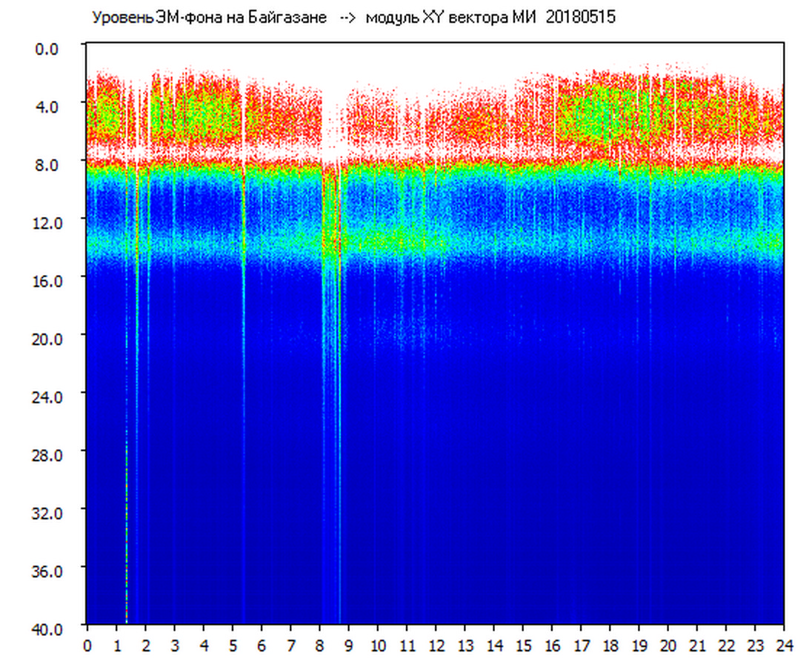Click hour 0 on the horizontal axis
Image resolution: width=812 pixels, height=667 pixels.
click(x=87, y=646)
